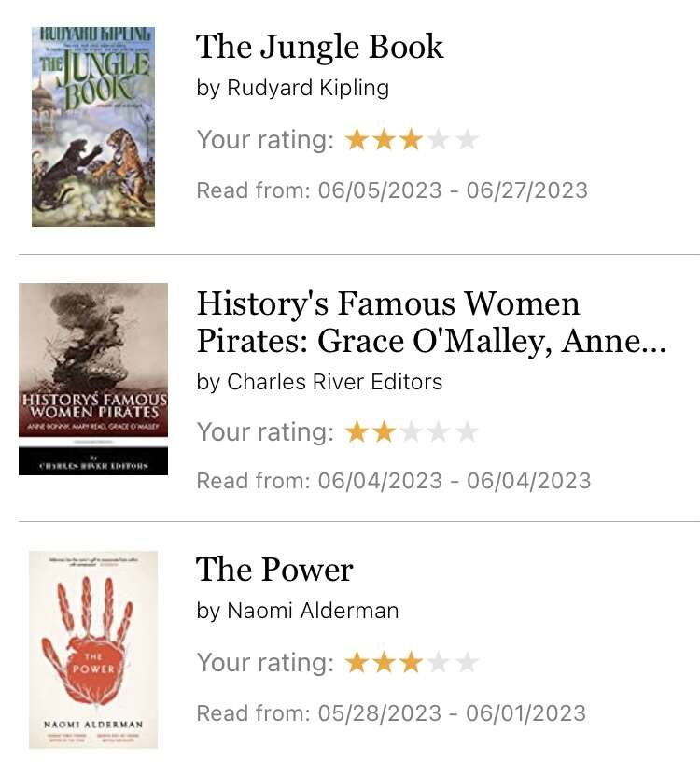
Task: View author Naomi Alderman
Action: tap(313, 611)
